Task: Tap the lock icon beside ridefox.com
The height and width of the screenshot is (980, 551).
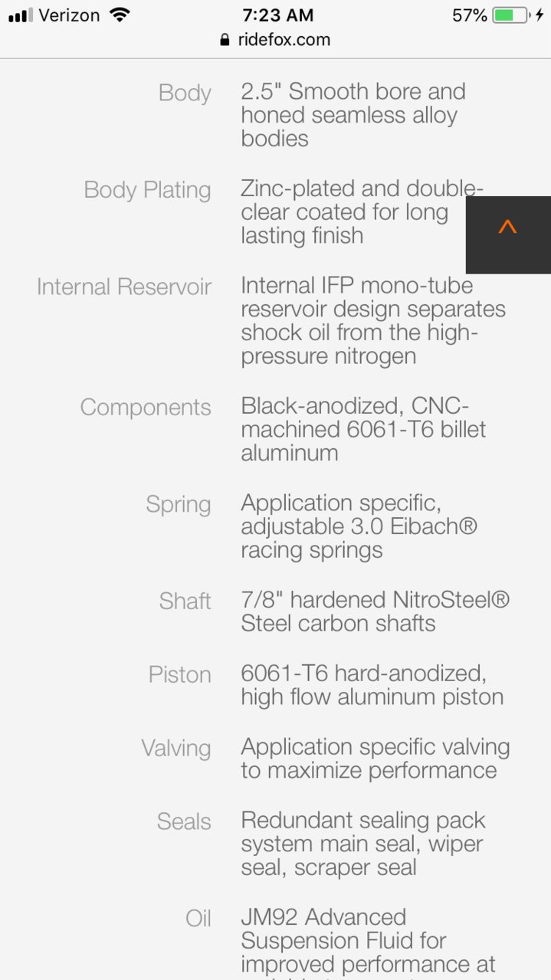Action: pyautogui.click(x=225, y=40)
